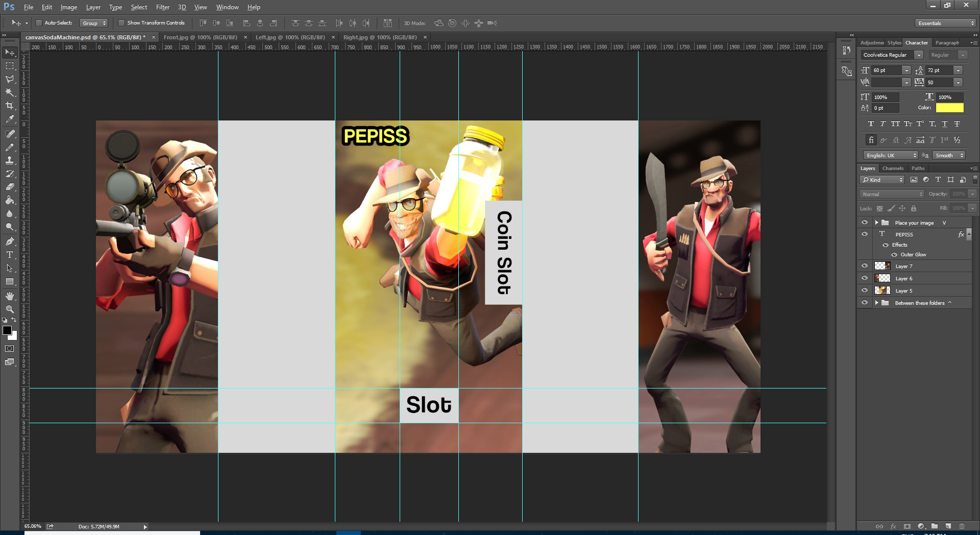
Task: Apply Strikethrough in Character panel
Action: pos(957,124)
